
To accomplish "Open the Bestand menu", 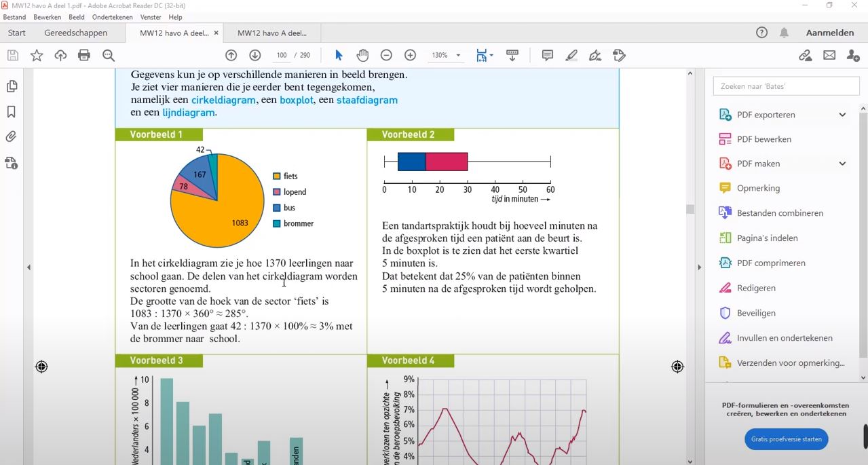I will (x=14, y=17).
